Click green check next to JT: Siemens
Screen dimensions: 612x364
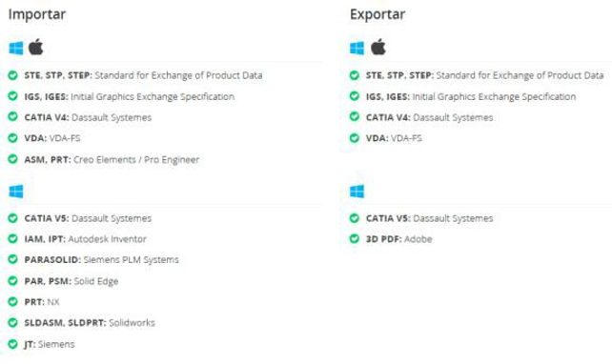coord(13,344)
